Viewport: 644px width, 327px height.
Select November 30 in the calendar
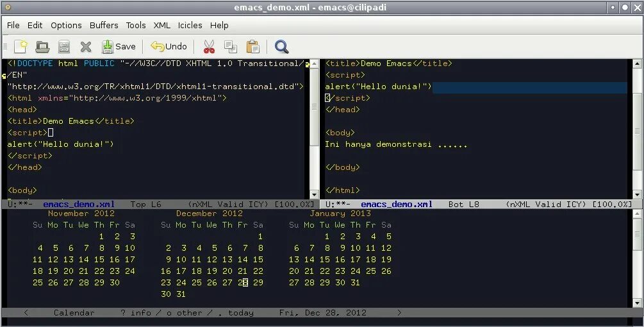coord(115,282)
